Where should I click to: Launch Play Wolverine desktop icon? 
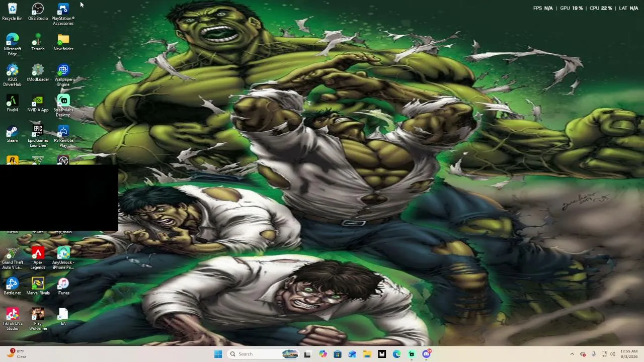[x=38, y=319]
